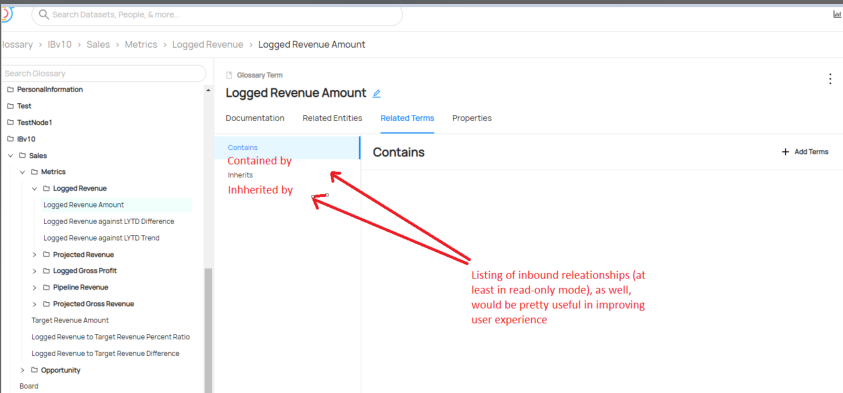
Task: Click the Logged Revenue folder icon
Action: pos(46,188)
